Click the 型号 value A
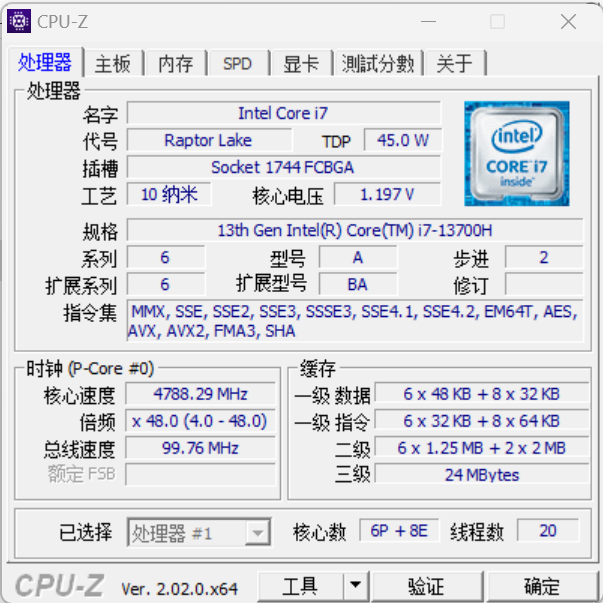Screen dimensions: 603x603 (x=358, y=257)
